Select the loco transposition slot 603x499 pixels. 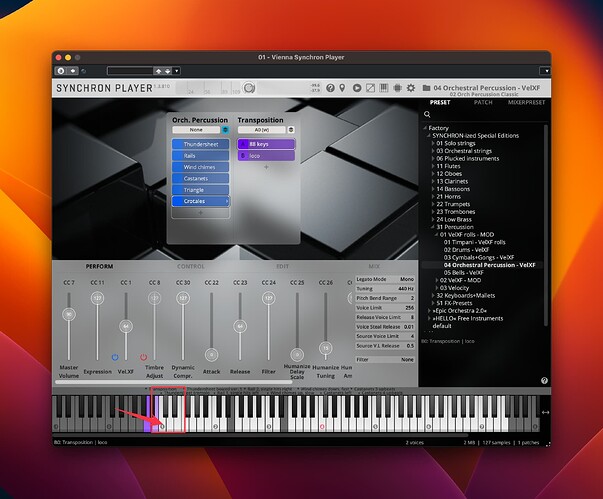coord(266,156)
